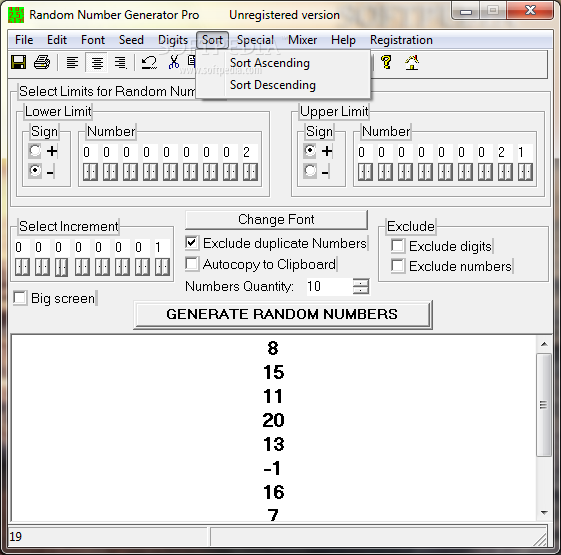Open the Special menu
Screen dimensions: 561x555
tap(255, 40)
